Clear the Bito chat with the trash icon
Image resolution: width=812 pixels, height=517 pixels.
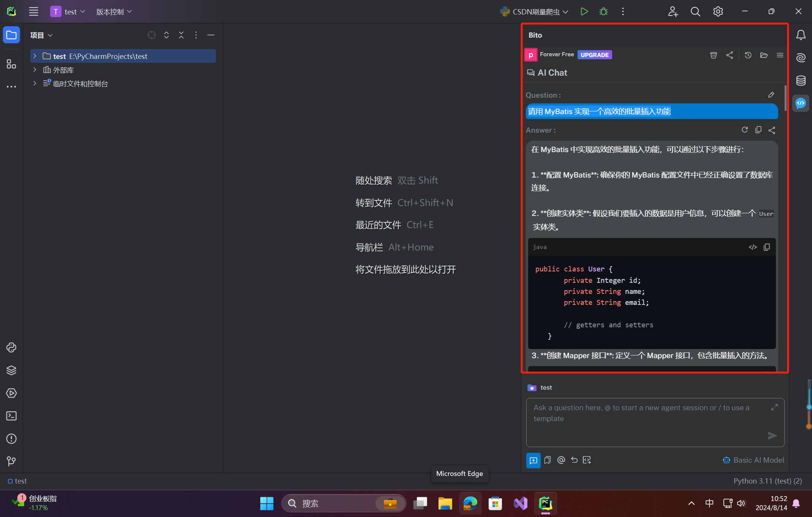(713, 55)
